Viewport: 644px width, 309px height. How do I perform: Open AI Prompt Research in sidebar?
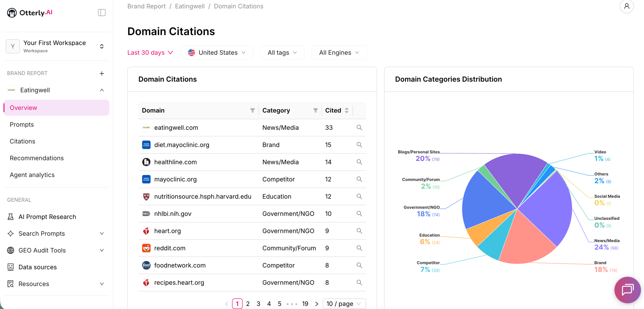coord(47,217)
